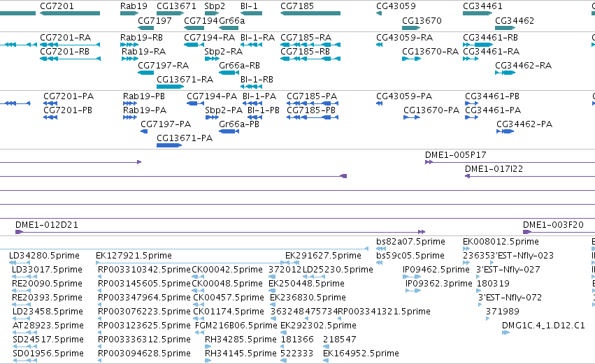Image resolution: width=595 pixels, height=364 pixels.
Task: Click the CG13671 gene label
Action: [x=176, y=6]
